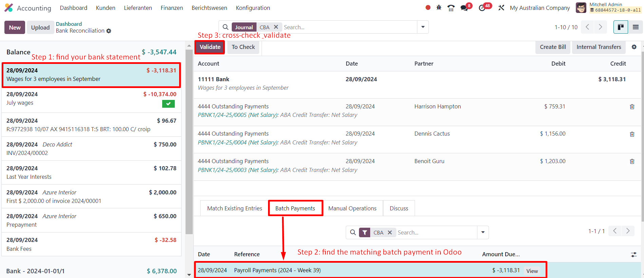Select the Bank Fees statement line
Screen dimensions: 644x278
coord(91,244)
